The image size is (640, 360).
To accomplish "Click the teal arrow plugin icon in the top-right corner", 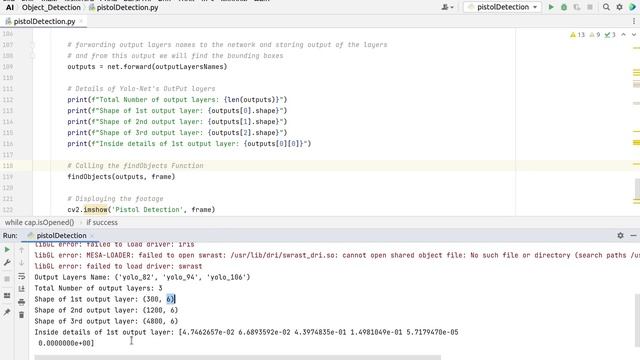I will (633, 7).
